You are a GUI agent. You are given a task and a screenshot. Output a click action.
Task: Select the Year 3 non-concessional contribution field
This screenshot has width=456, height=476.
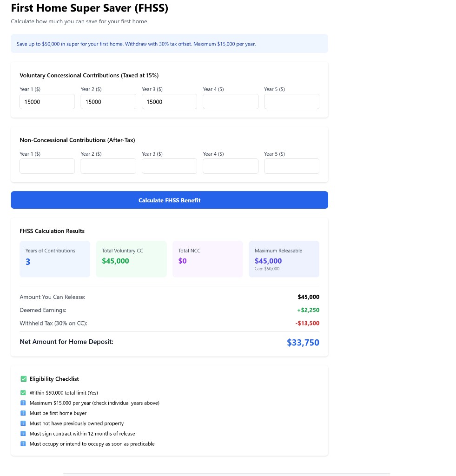click(169, 166)
